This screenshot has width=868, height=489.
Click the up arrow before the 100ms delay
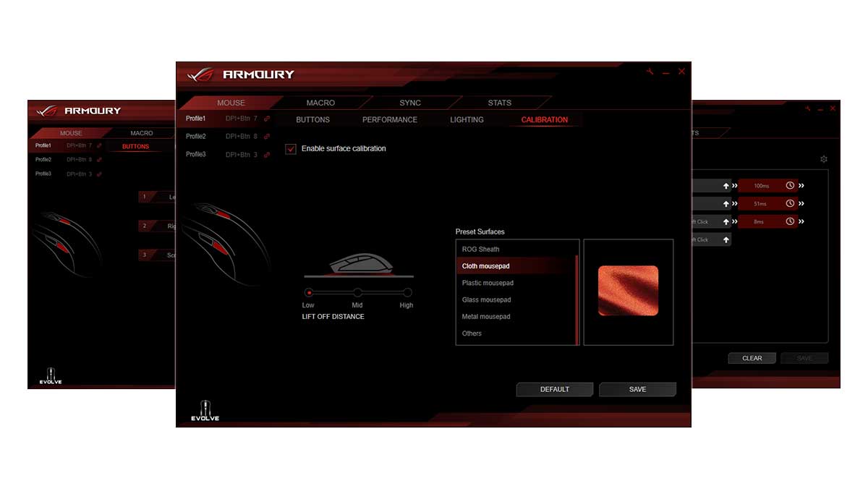click(x=726, y=186)
